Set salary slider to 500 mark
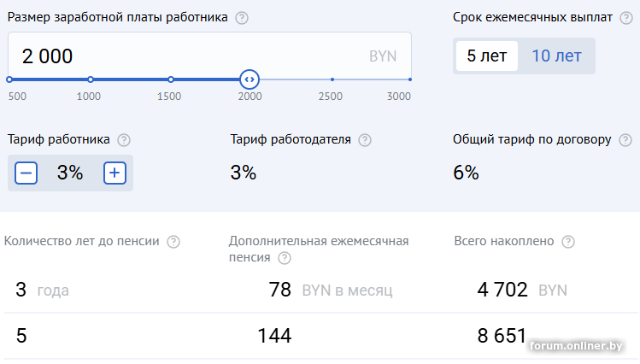Screen dimensions: 640x364 coord(9,79)
